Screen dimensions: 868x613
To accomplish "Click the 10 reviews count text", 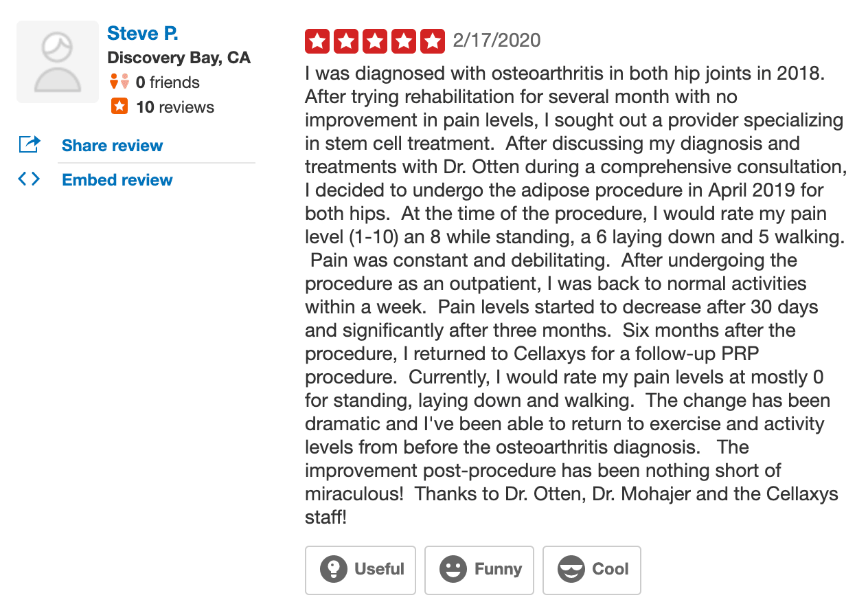I will [x=175, y=107].
